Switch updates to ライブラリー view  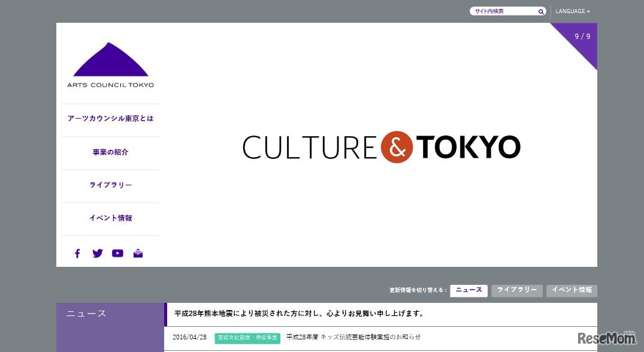[x=516, y=290]
